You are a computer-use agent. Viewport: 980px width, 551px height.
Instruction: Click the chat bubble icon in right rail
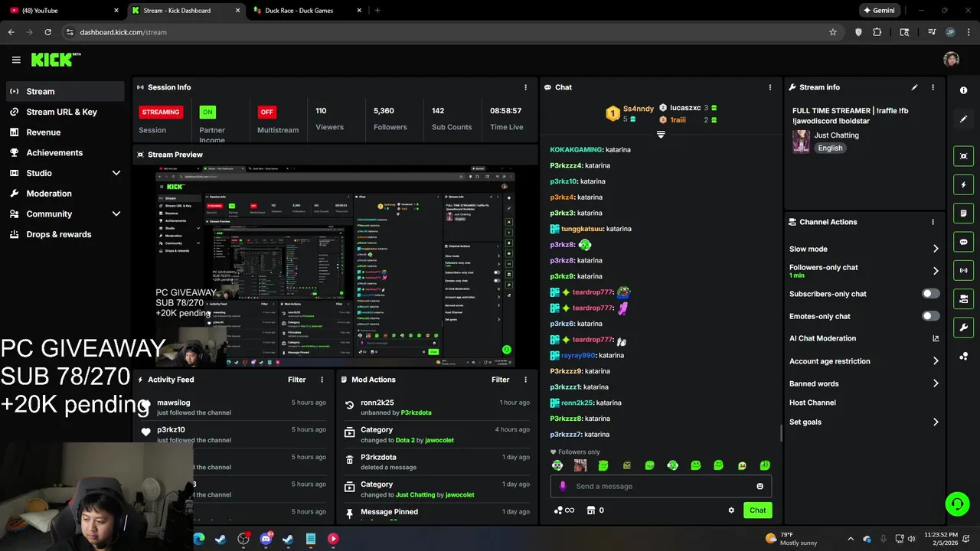click(x=964, y=242)
